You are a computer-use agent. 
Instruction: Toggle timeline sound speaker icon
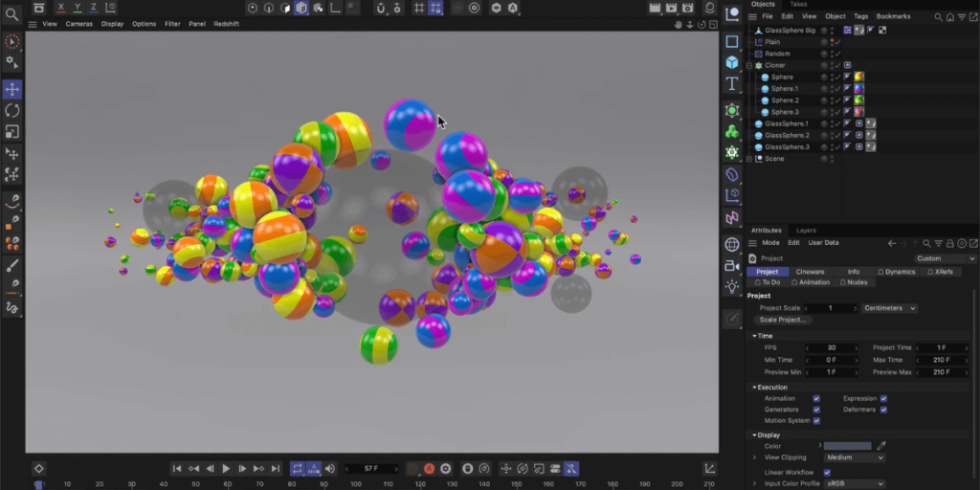click(330, 469)
